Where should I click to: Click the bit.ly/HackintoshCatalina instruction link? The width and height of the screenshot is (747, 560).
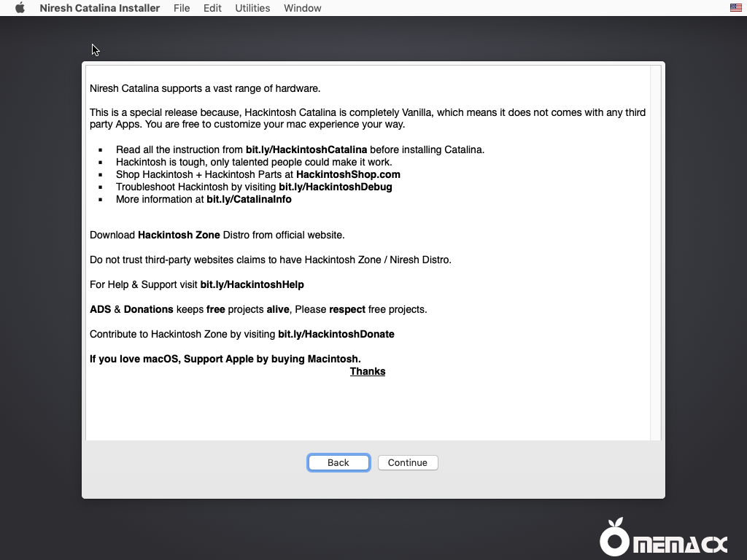click(306, 149)
